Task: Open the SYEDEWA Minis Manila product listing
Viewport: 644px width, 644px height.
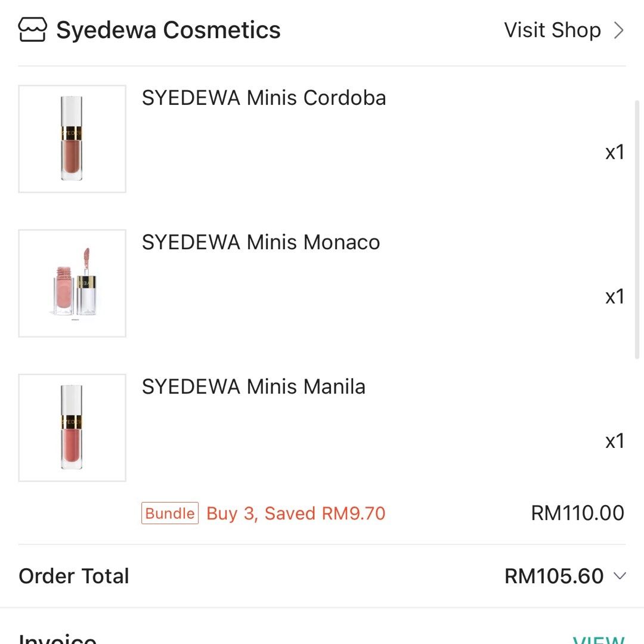Action: click(x=253, y=386)
